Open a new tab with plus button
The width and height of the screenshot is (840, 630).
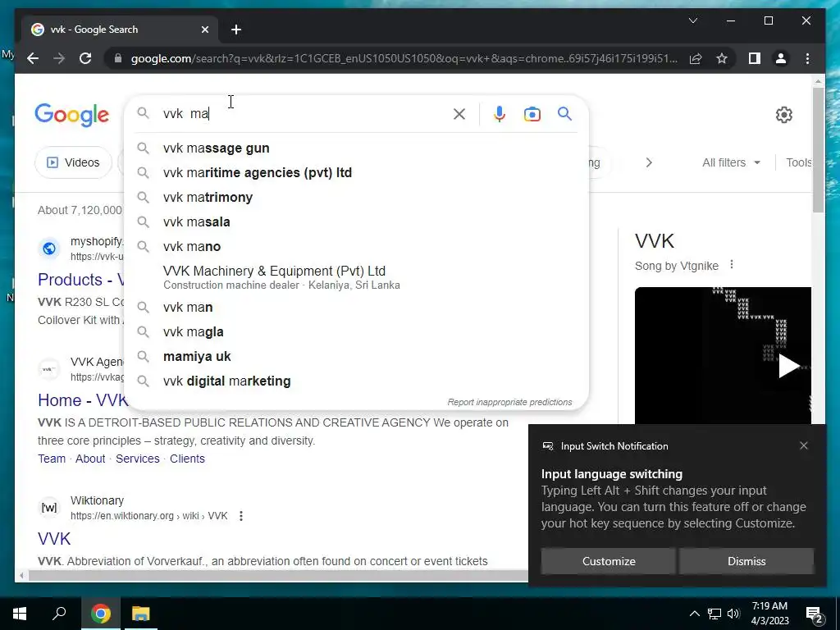tap(236, 30)
